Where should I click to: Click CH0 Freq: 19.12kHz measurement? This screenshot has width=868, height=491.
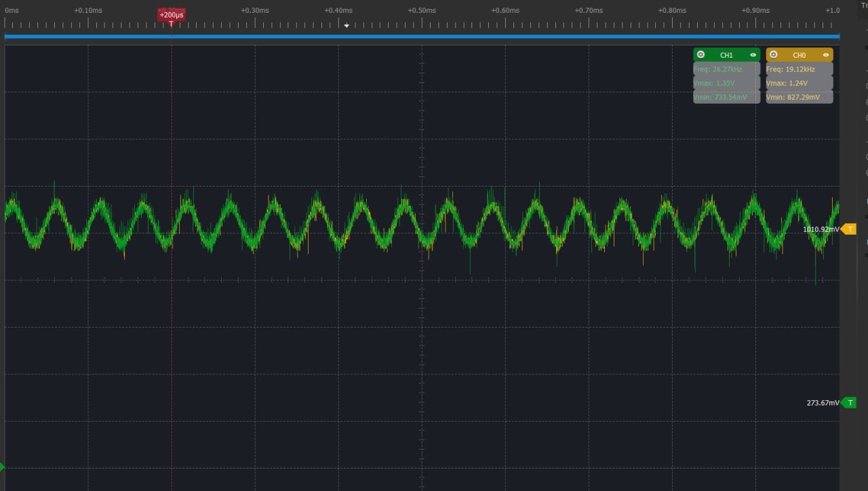pos(800,69)
